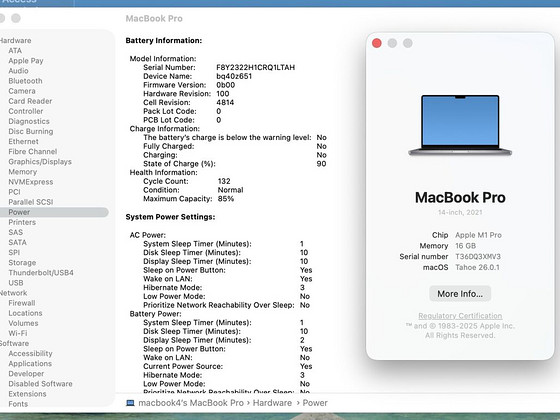The width and height of the screenshot is (560, 420).
Task: Select Firewall under Network
Action: [x=22, y=303]
